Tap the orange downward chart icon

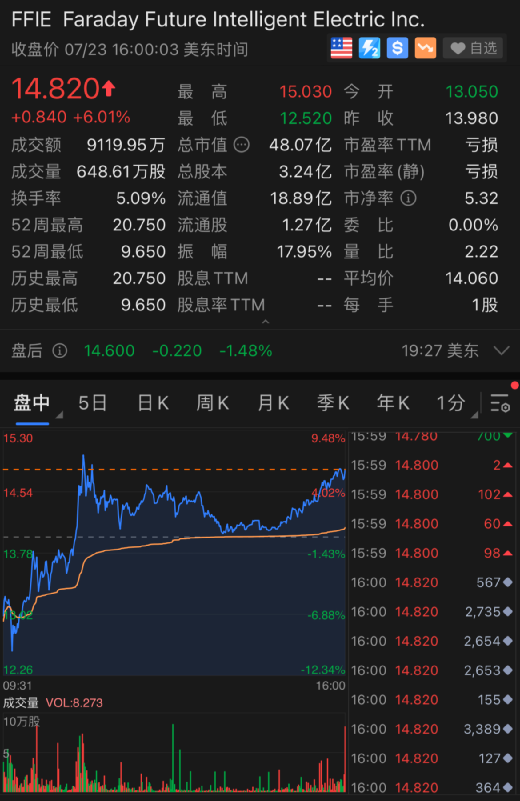[426, 48]
